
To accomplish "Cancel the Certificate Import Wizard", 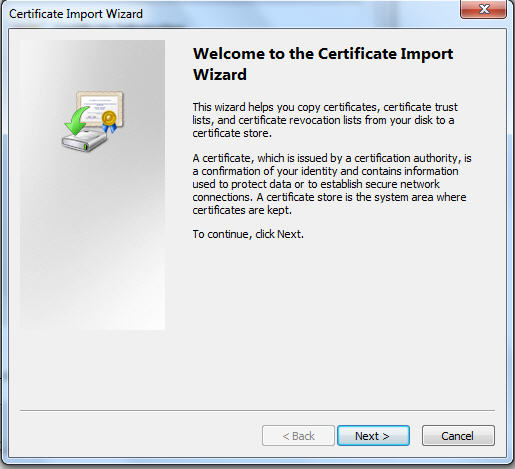I will [458, 435].
